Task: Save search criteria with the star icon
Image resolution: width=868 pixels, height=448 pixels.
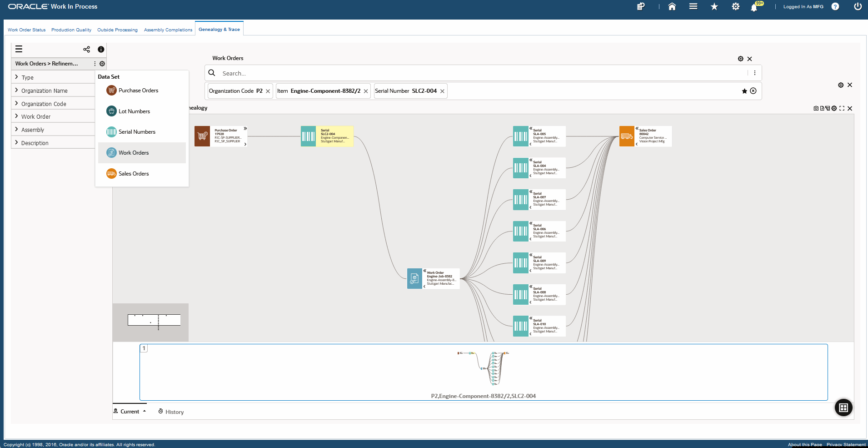Action: 744,91
